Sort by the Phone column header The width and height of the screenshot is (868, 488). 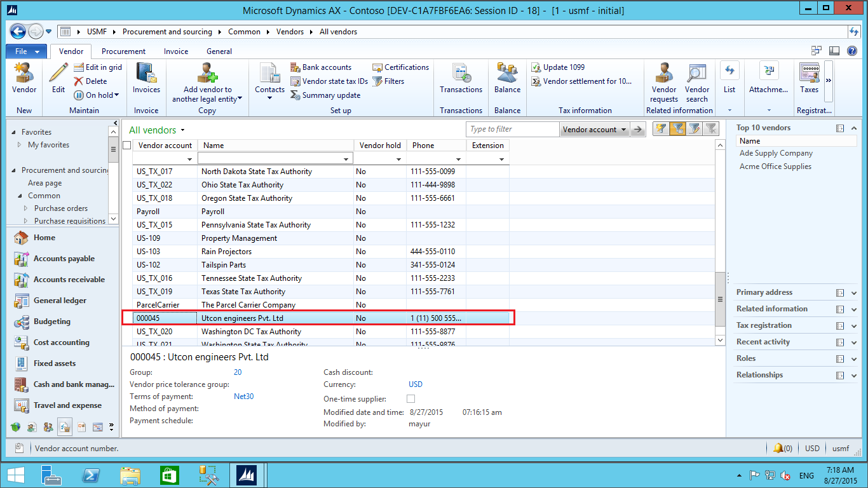click(436, 146)
